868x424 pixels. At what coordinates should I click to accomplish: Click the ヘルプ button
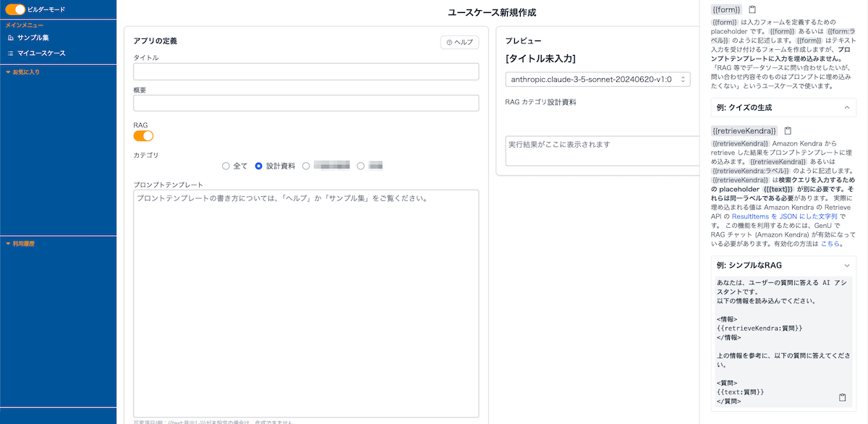coord(459,42)
